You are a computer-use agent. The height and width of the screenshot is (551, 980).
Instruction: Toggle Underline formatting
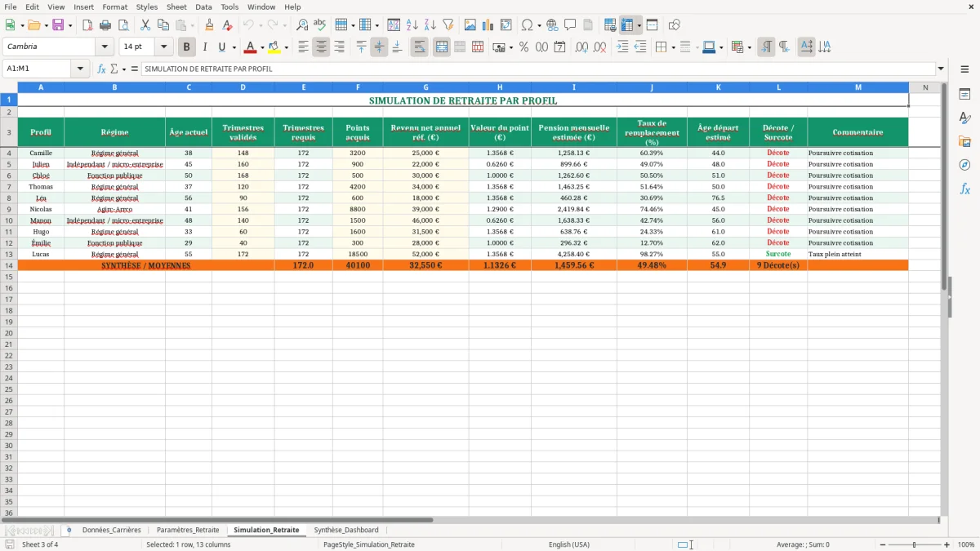[221, 47]
